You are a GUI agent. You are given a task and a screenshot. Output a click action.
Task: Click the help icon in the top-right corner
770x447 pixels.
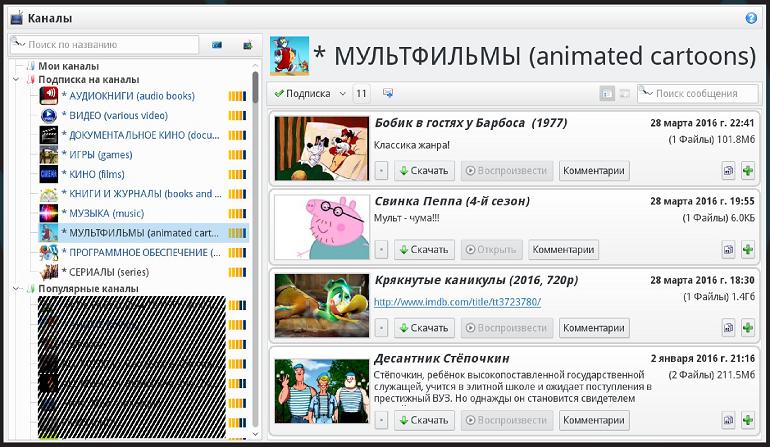[x=751, y=18]
